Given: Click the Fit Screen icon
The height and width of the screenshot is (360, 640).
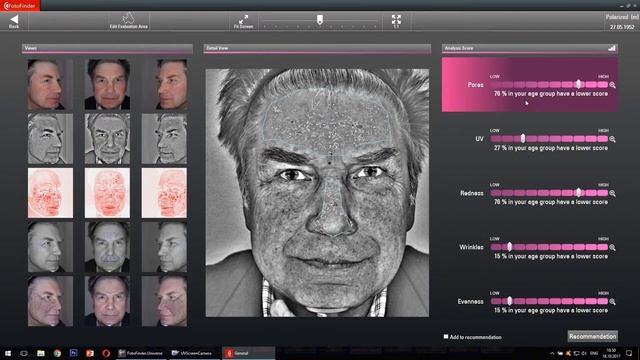Looking at the screenshot, I should (x=243, y=21).
